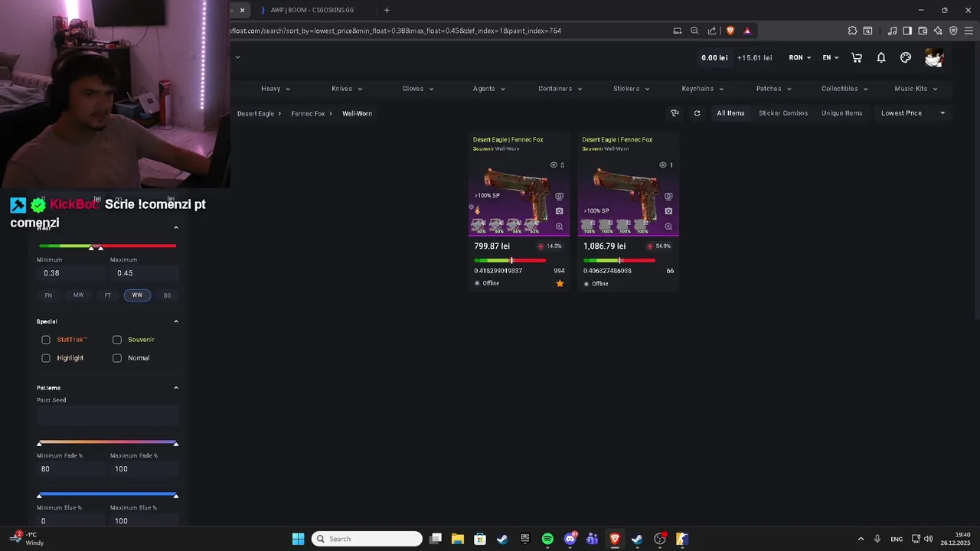Open a new browser tab
This screenshot has width=980, height=551.
[387, 10]
